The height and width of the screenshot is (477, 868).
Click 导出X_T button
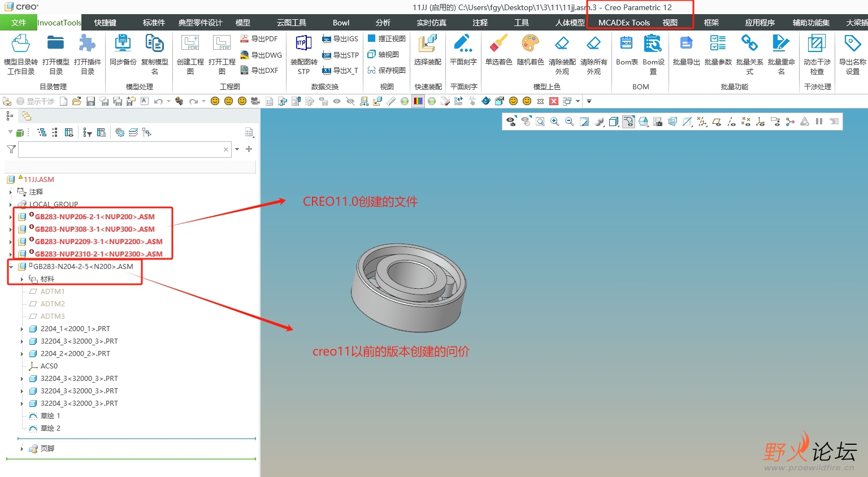[x=340, y=71]
